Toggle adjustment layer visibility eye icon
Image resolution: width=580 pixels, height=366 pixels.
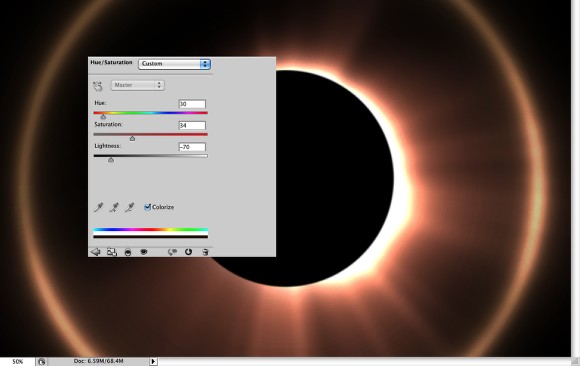pos(144,252)
